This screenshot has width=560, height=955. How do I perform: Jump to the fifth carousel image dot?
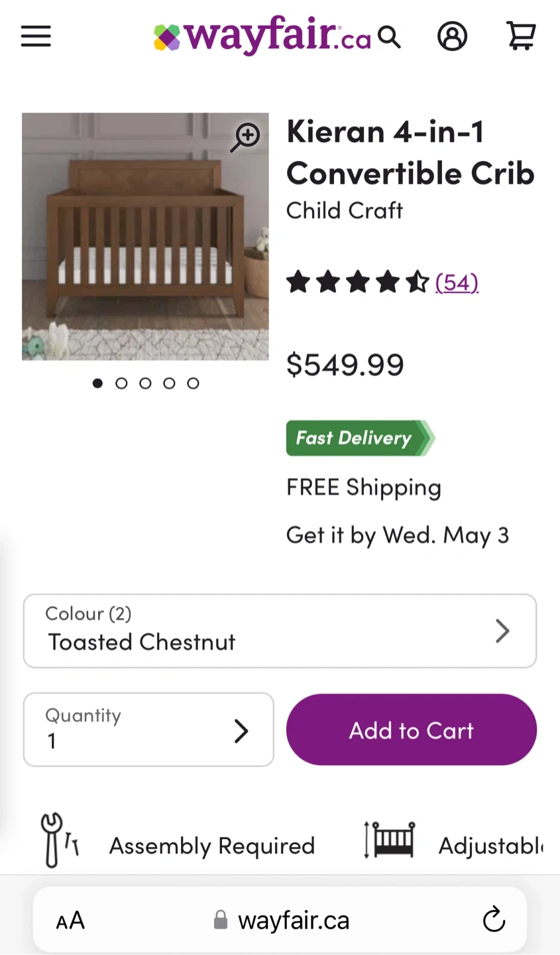pos(193,383)
